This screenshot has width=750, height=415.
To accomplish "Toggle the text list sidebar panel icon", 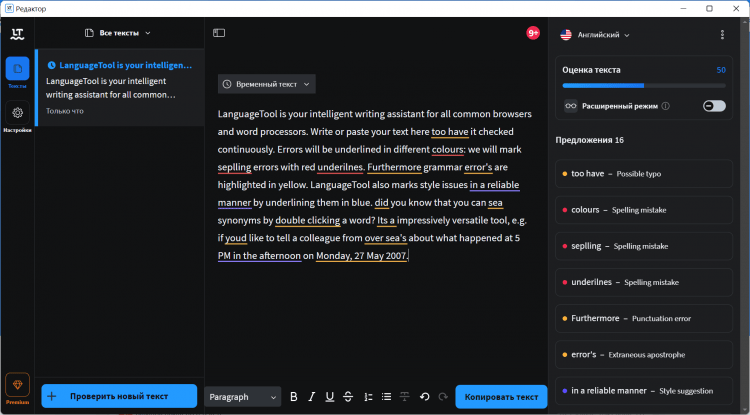I will (219, 33).
